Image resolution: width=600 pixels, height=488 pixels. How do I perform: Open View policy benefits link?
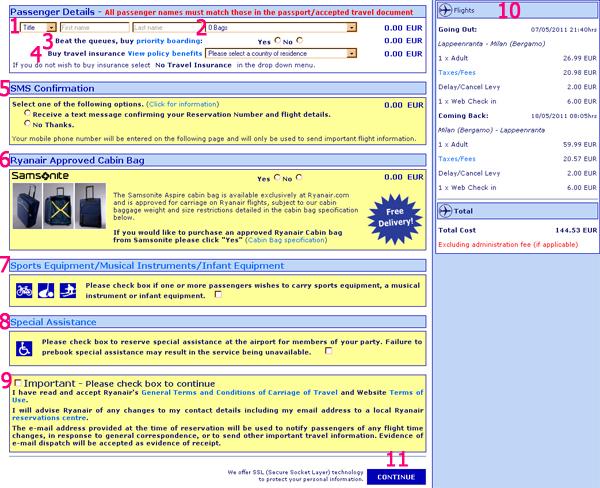[x=165, y=54]
